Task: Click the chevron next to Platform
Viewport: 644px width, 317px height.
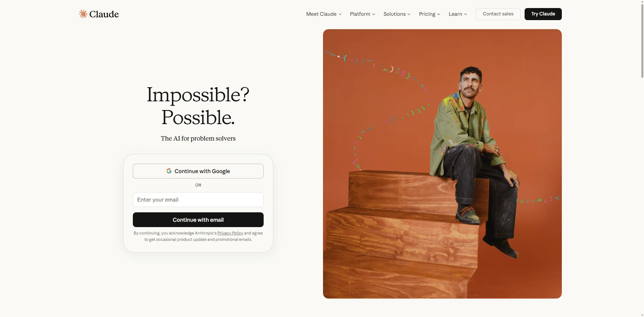Action: pyautogui.click(x=374, y=14)
